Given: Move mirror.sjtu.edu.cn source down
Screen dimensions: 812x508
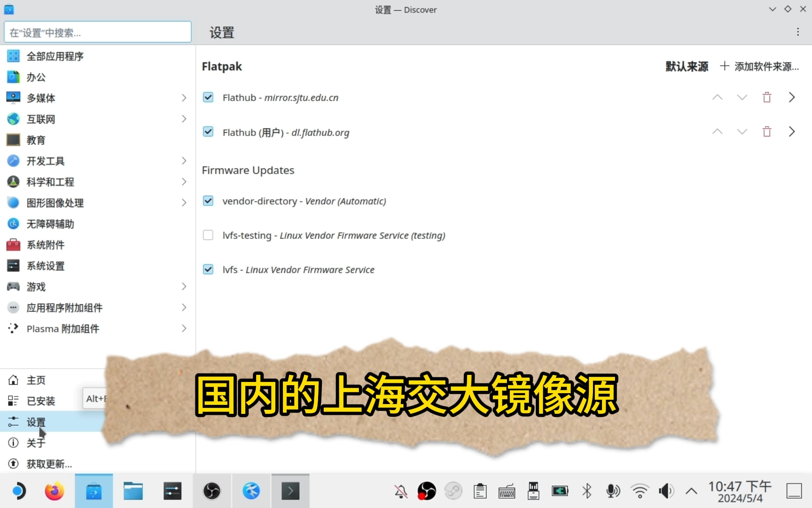Looking at the screenshot, I should coord(742,97).
